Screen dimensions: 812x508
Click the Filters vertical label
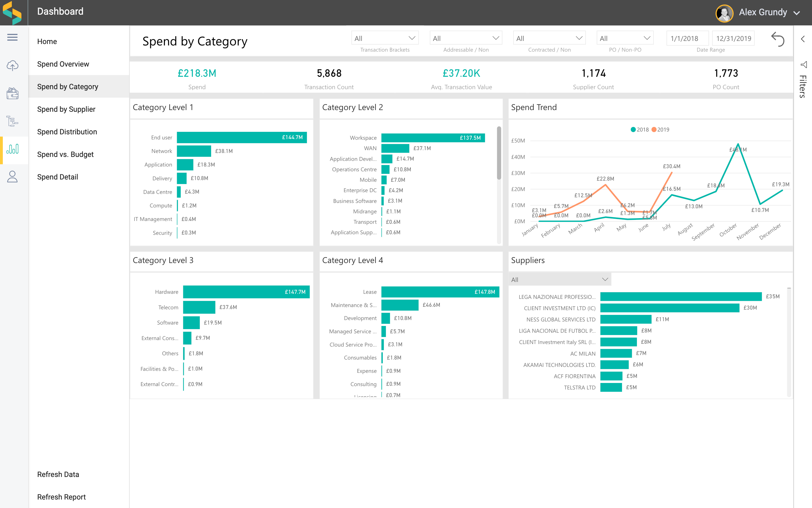pos(803,86)
